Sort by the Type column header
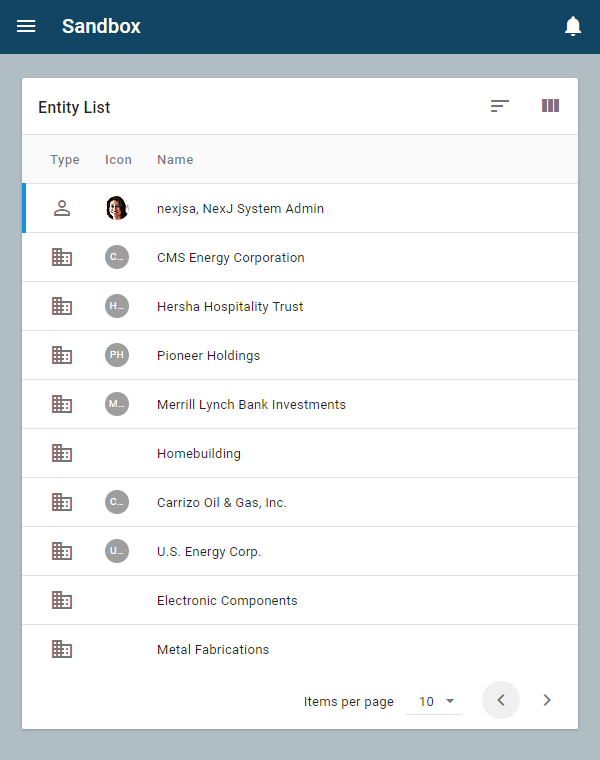The height and width of the screenshot is (760, 600). (x=65, y=159)
